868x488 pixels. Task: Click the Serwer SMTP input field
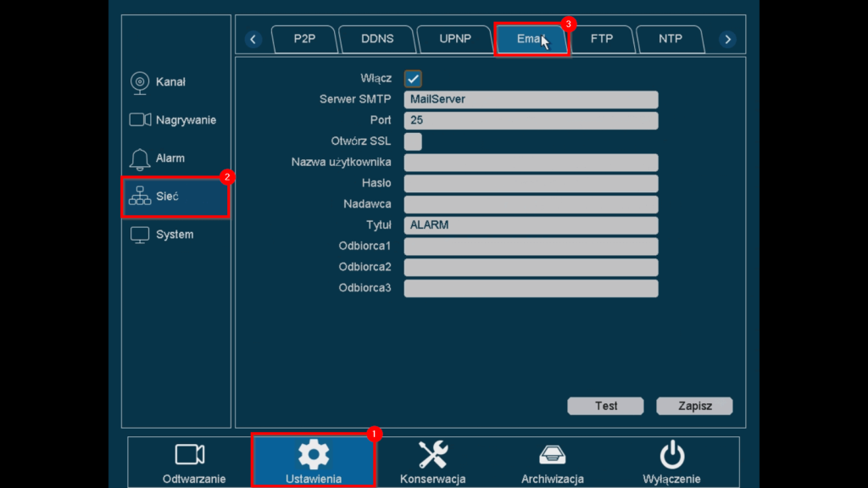pyautogui.click(x=531, y=99)
